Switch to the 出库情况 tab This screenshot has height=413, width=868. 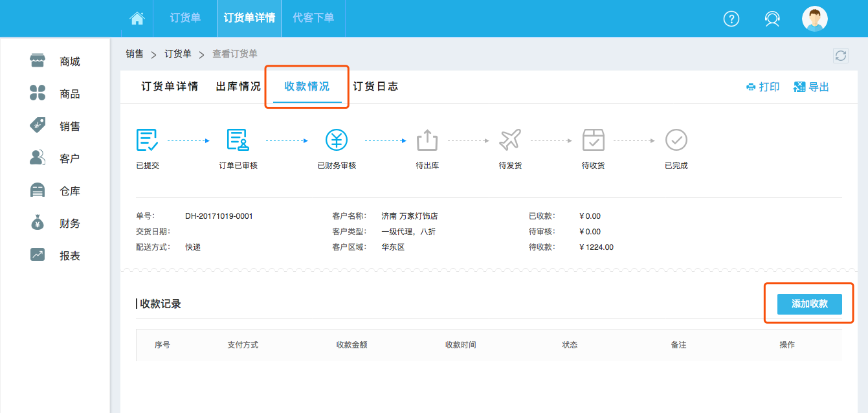tap(238, 87)
